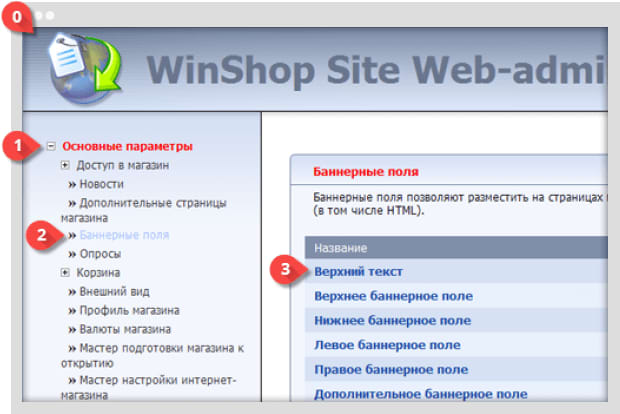Open Дополнительное баннерное поле entry
The image size is (620, 414).
click(x=421, y=394)
